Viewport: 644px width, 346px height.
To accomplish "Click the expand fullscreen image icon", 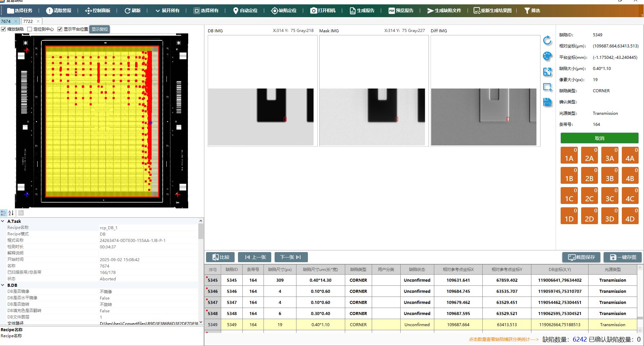I will (x=547, y=72).
